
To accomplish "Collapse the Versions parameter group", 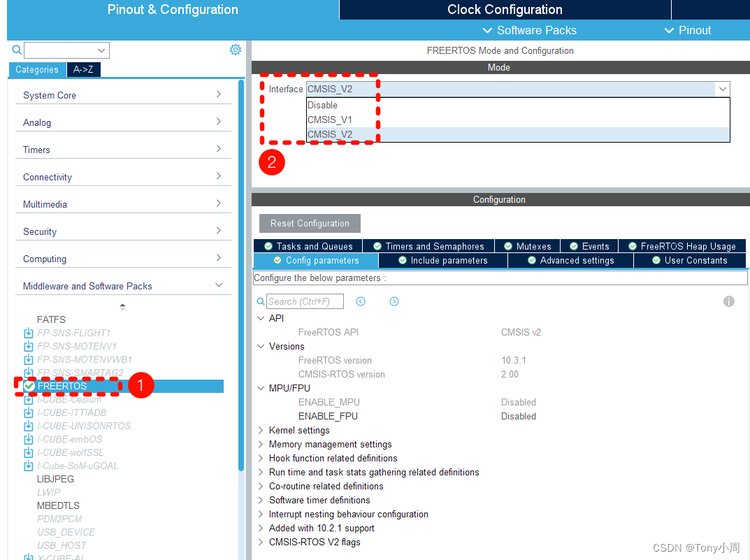I will pos(261,346).
